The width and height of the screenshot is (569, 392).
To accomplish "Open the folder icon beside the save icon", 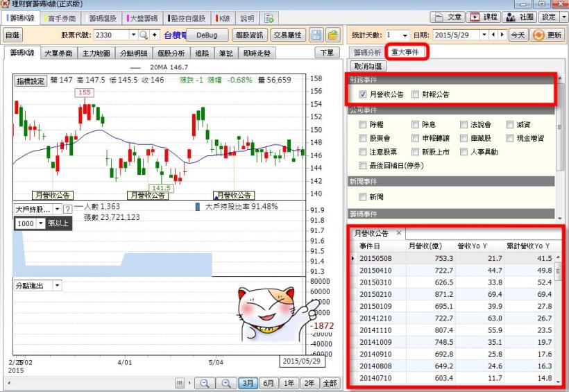I will [x=333, y=35].
